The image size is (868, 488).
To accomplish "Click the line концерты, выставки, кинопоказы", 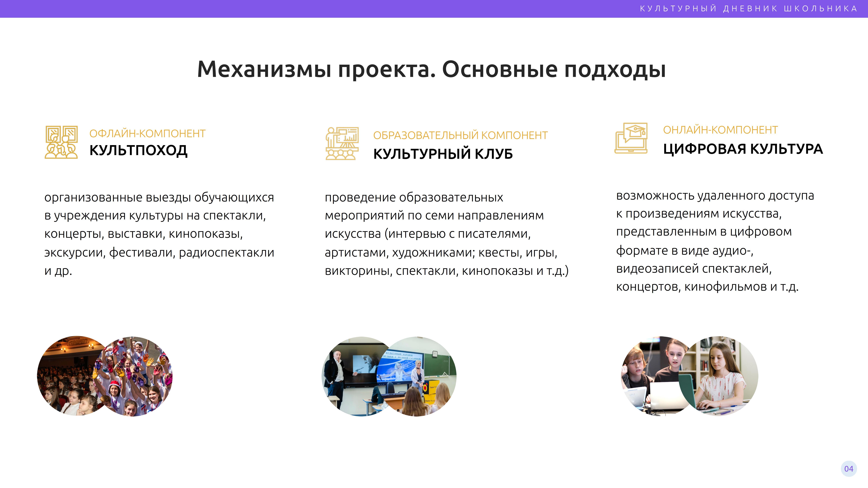I will [x=144, y=234].
